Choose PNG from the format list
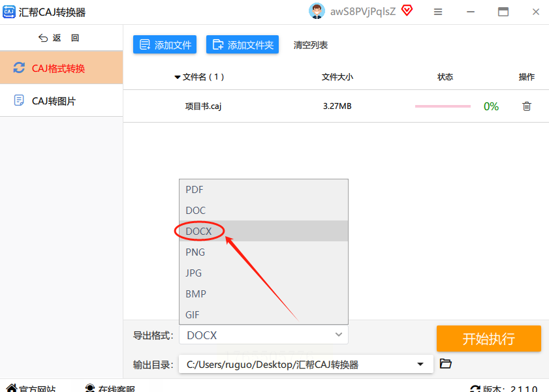 pyautogui.click(x=264, y=252)
